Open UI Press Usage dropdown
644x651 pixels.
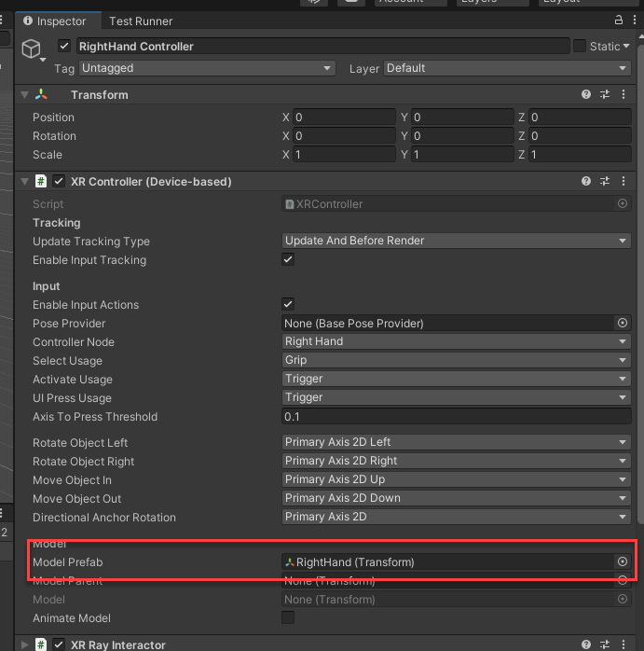[457, 397]
